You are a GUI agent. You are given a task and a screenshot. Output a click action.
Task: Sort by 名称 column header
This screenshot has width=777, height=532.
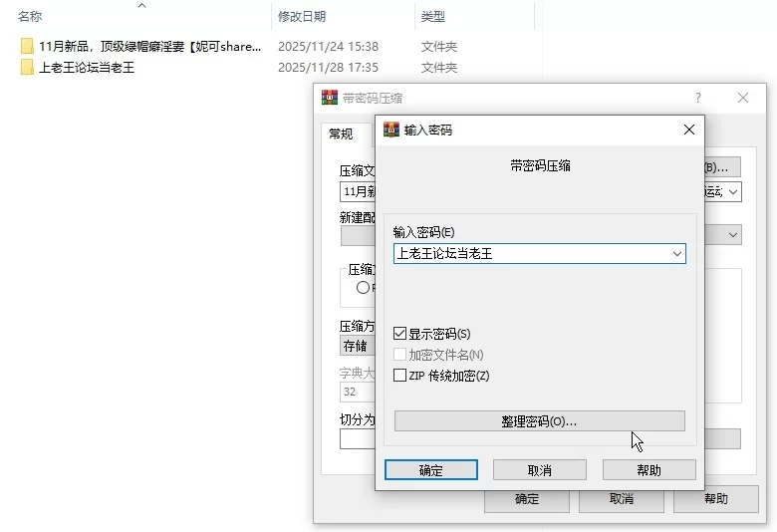[x=30, y=16]
